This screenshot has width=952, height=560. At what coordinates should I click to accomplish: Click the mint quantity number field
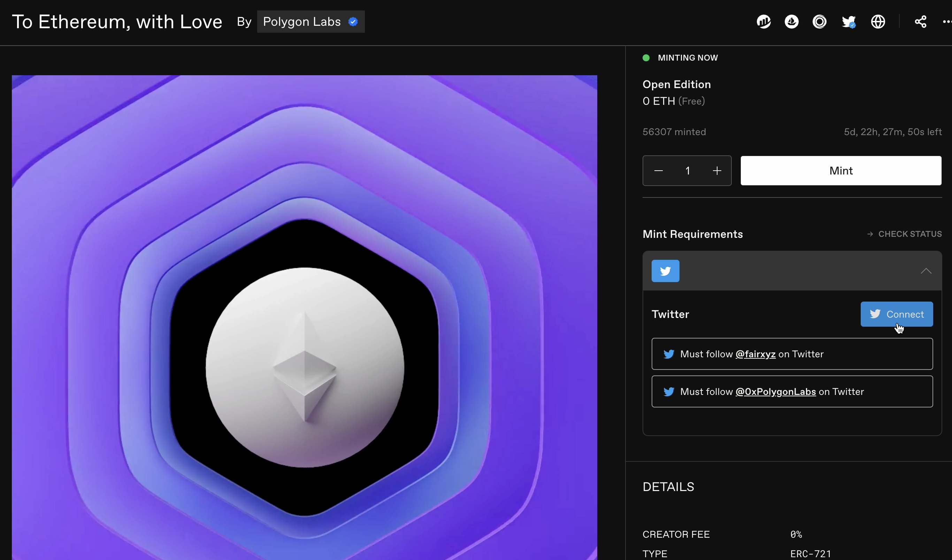coord(688,171)
